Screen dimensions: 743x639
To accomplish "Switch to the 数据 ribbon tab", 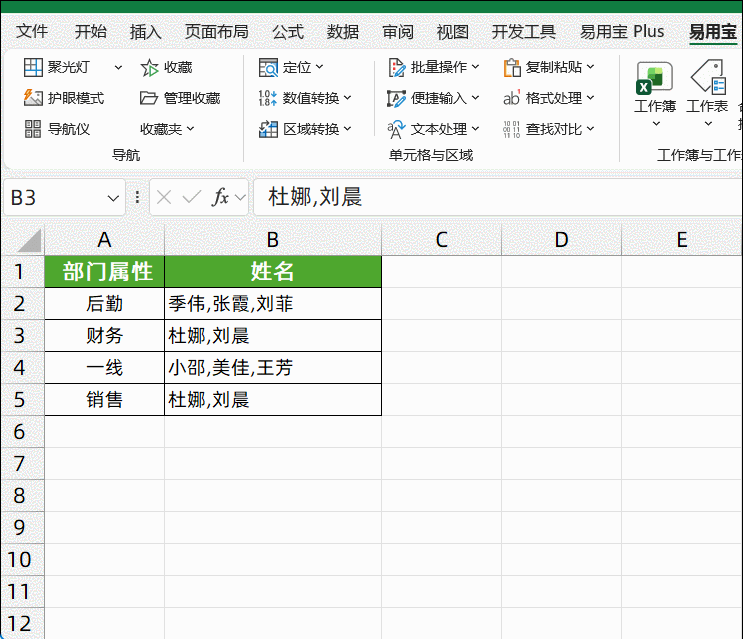I will pyautogui.click(x=343, y=32).
